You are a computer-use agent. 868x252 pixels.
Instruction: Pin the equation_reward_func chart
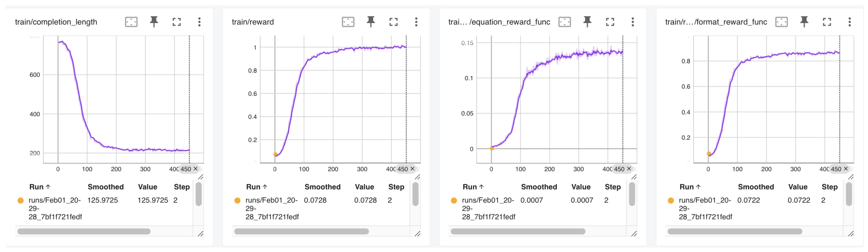tap(587, 22)
